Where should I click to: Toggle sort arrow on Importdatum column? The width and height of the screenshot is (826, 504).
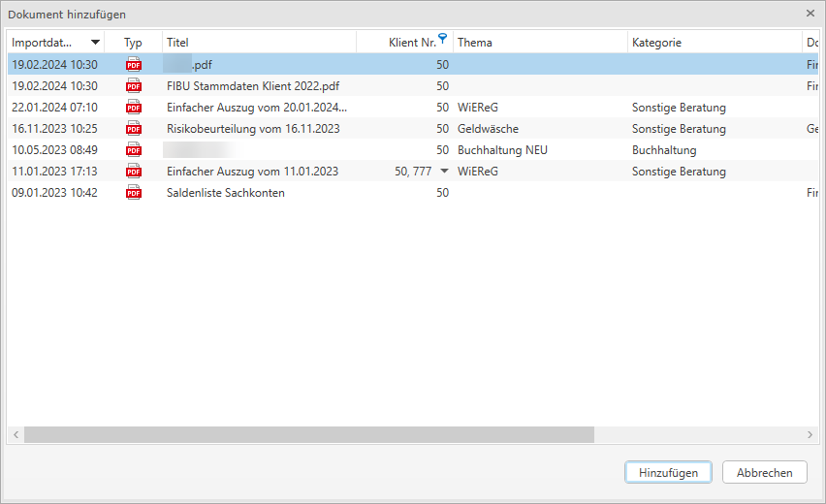(95, 43)
